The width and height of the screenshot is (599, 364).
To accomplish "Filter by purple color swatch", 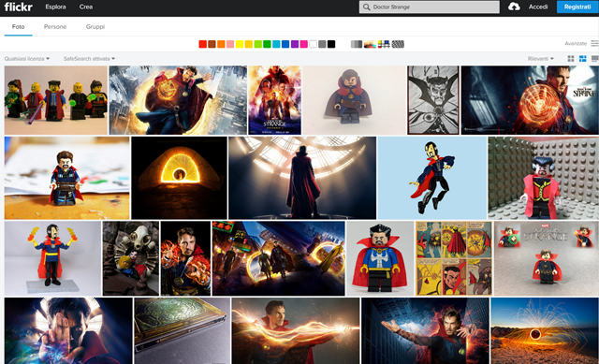I will pos(295,44).
